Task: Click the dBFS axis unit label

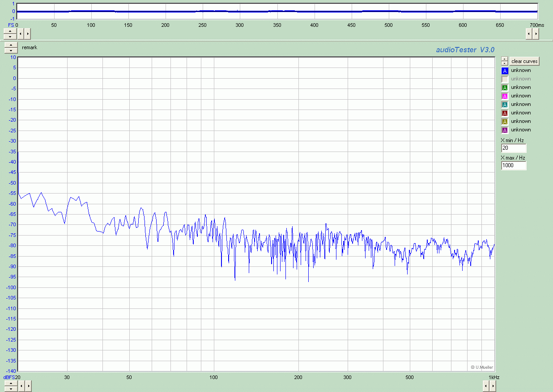Action: [9, 377]
